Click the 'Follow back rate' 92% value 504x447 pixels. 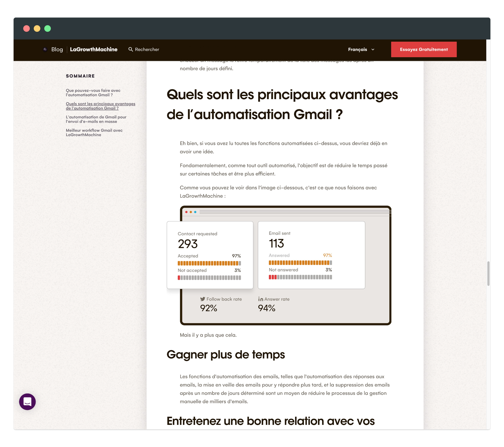(209, 308)
